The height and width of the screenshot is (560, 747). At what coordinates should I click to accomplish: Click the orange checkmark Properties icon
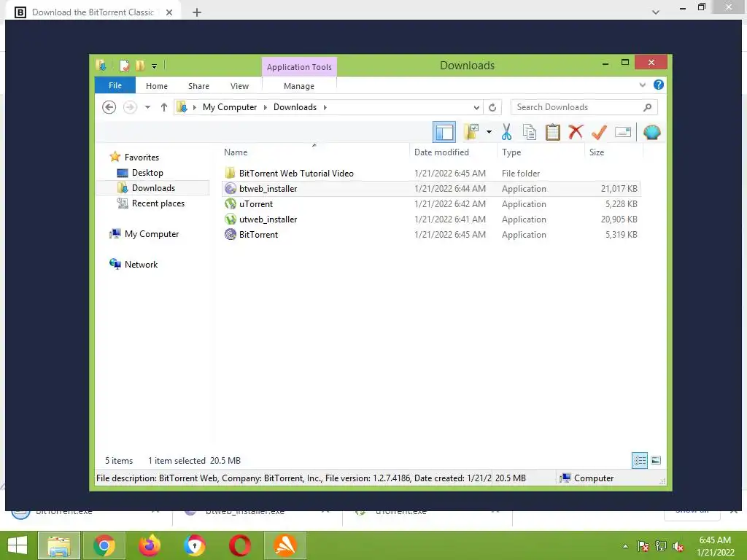[x=600, y=132]
